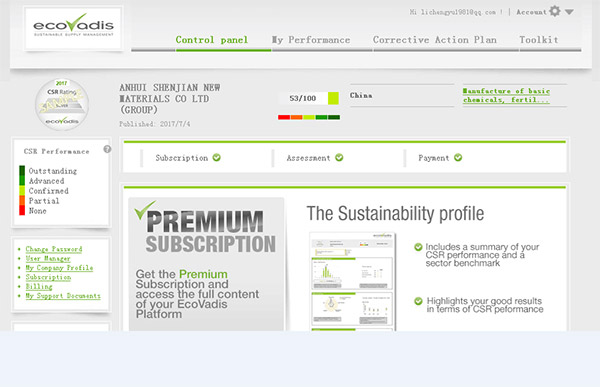
Task: Open the Billing link
Action: tap(39, 286)
